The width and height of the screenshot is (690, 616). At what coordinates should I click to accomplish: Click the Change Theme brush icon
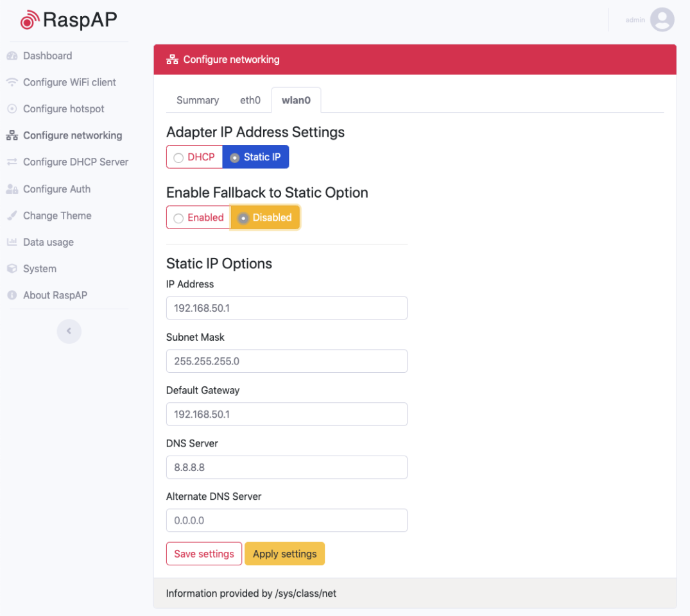tap(12, 216)
